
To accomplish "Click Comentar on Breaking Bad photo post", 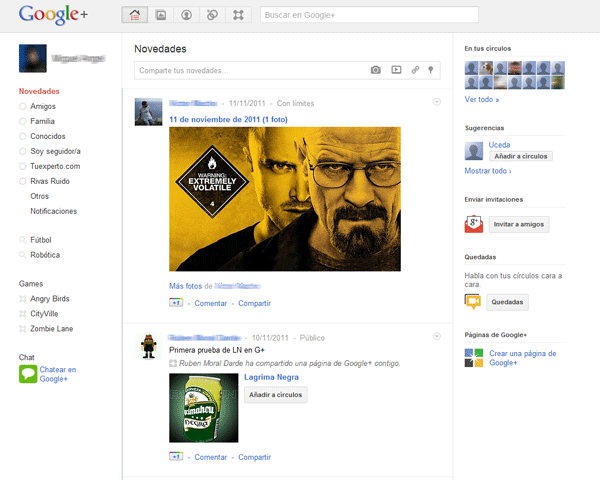I will [x=210, y=303].
